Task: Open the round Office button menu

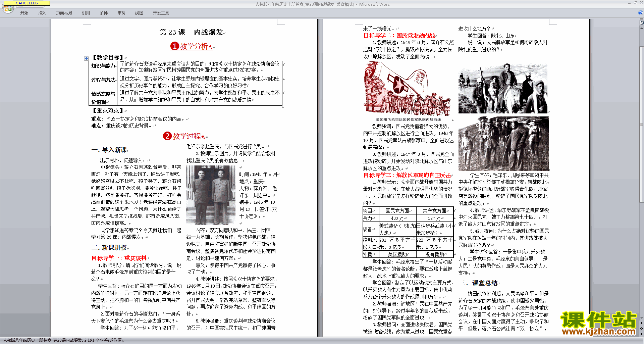Action: 7,9
